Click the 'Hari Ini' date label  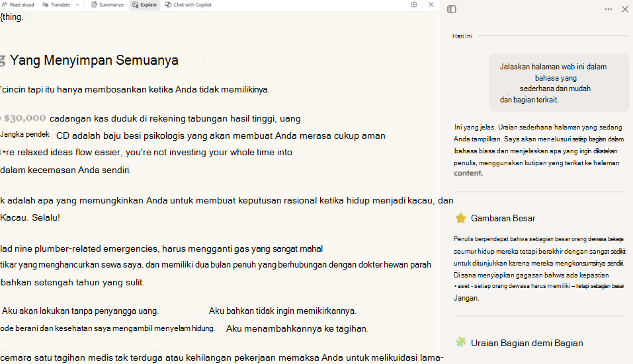tap(462, 36)
